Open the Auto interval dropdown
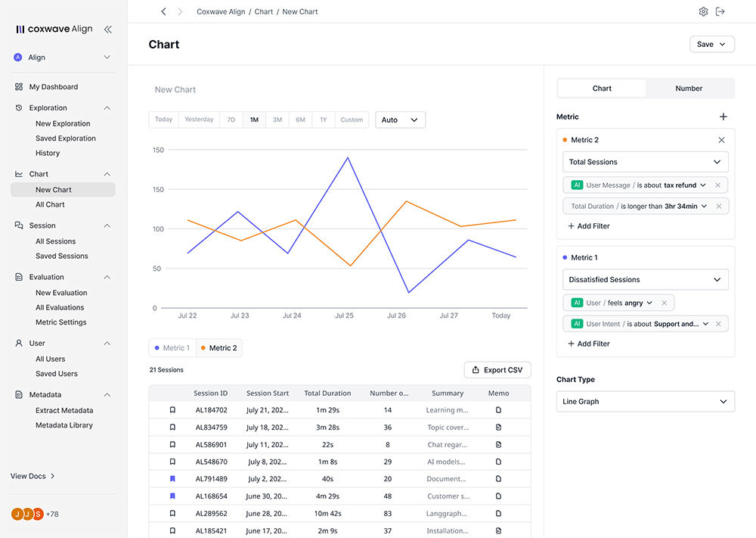756x538 pixels. click(400, 120)
